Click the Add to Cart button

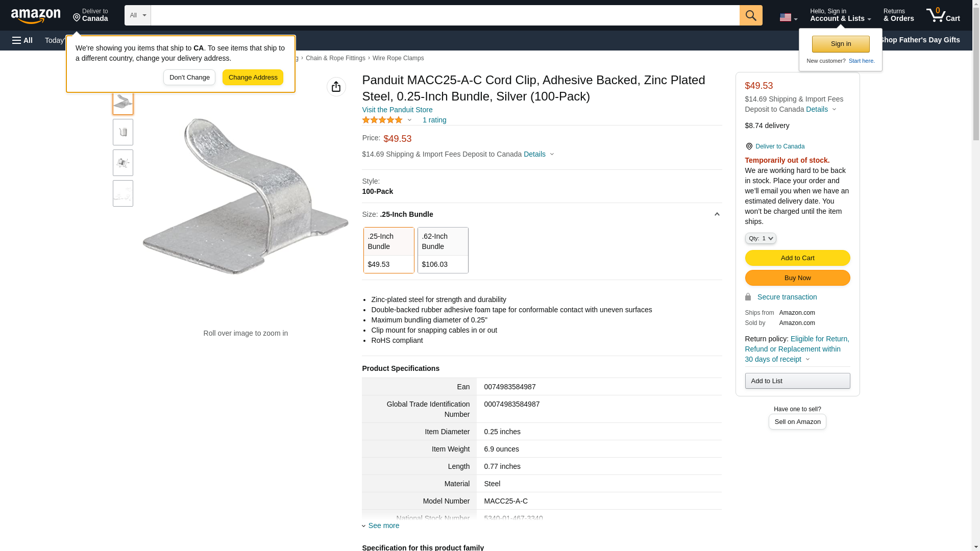coord(797,258)
